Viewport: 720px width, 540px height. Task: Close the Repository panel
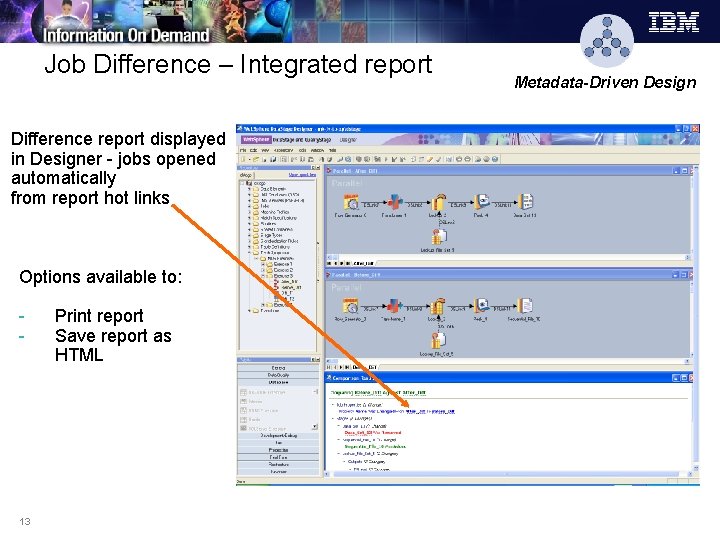pos(316,168)
